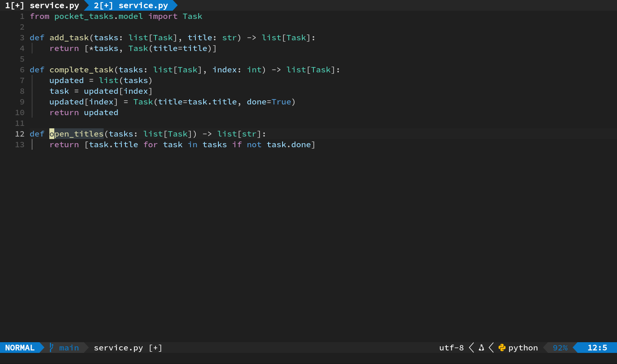
Task: Click line number 3 in the gutter
Action: 22,37
